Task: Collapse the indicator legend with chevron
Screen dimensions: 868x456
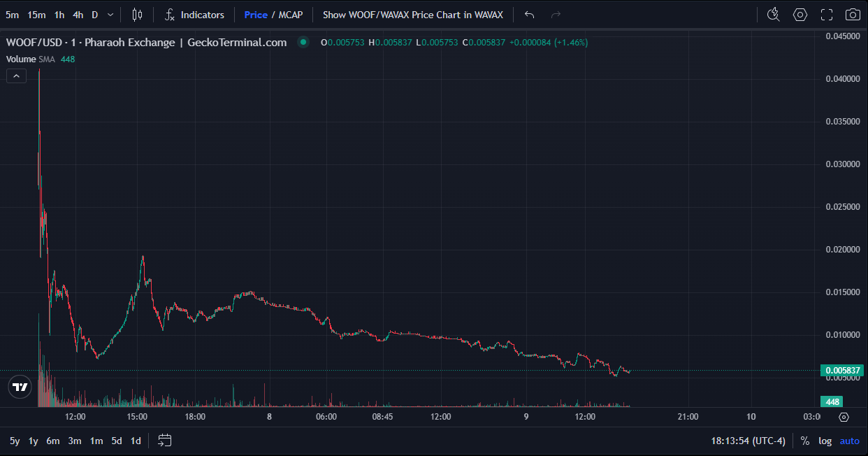Action: pos(16,76)
